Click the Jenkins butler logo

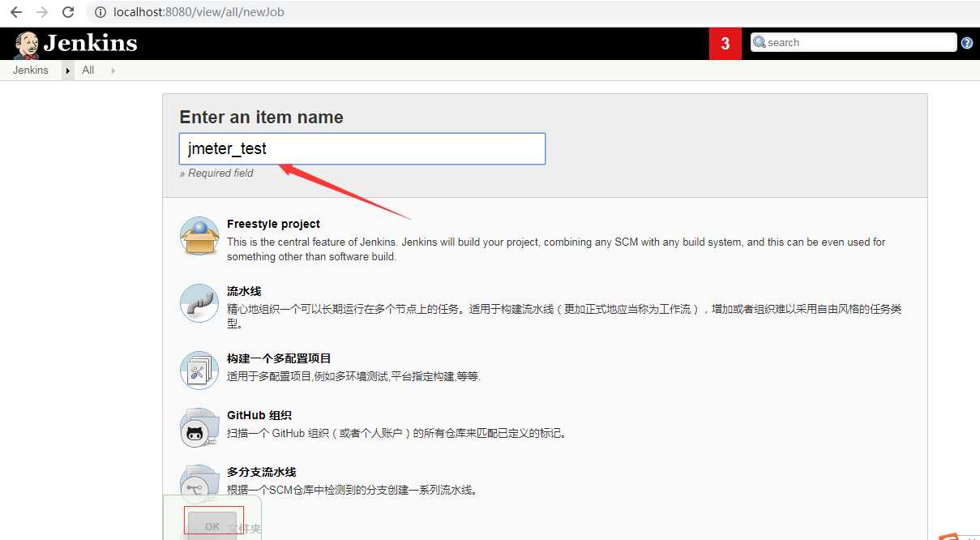(x=27, y=45)
